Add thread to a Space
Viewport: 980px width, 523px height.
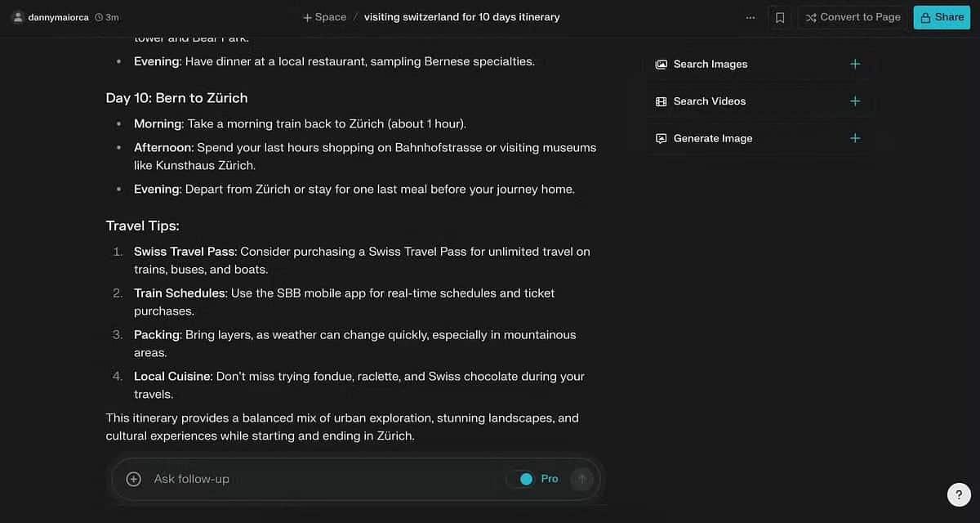(324, 17)
